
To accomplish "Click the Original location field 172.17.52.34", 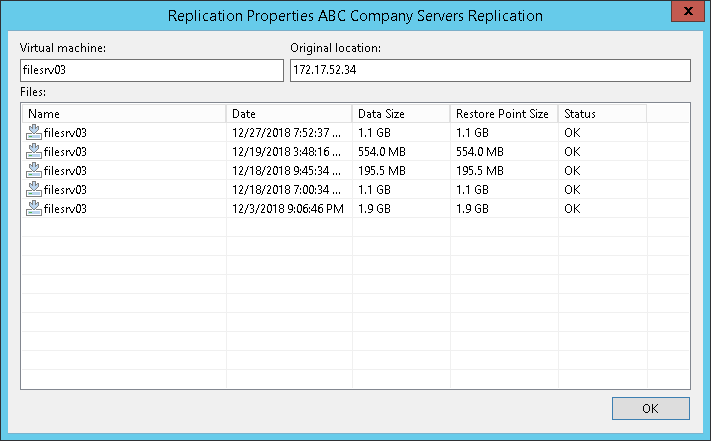I will 490,70.
